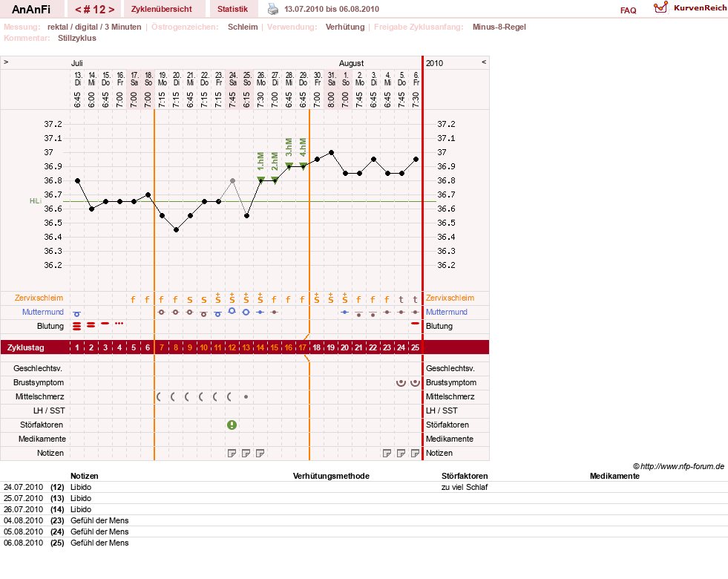Click the Brustsymptom icon on cycle day 25
This screenshot has height=579, width=728.
pyautogui.click(x=415, y=382)
